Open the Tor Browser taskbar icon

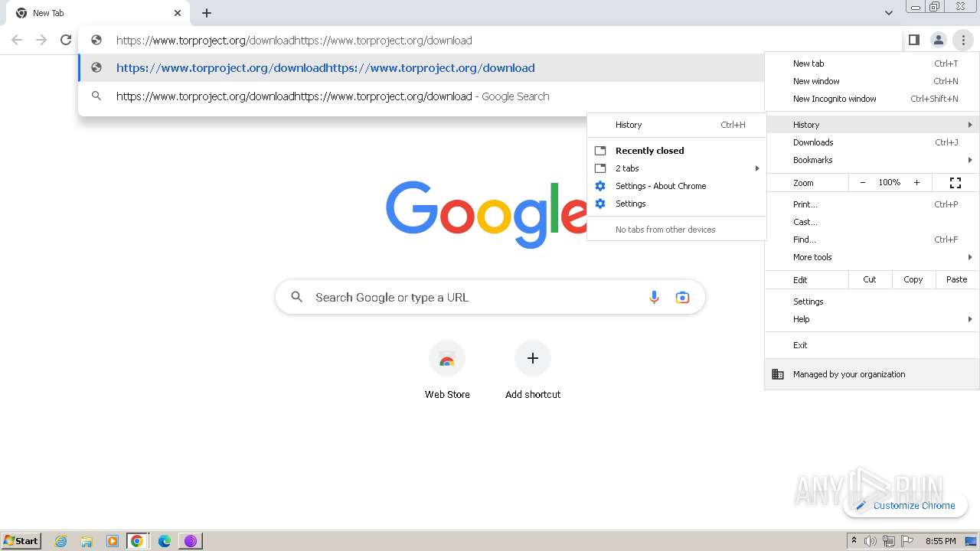tap(191, 541)
